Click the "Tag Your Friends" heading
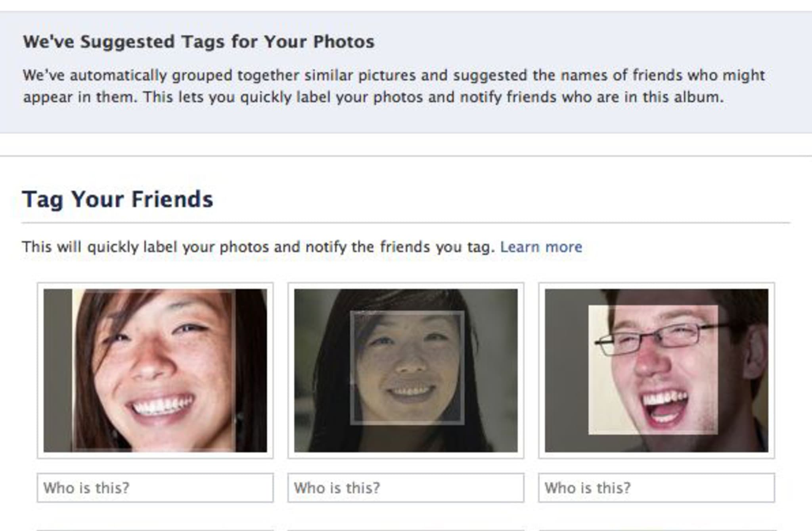 [118, 199]
